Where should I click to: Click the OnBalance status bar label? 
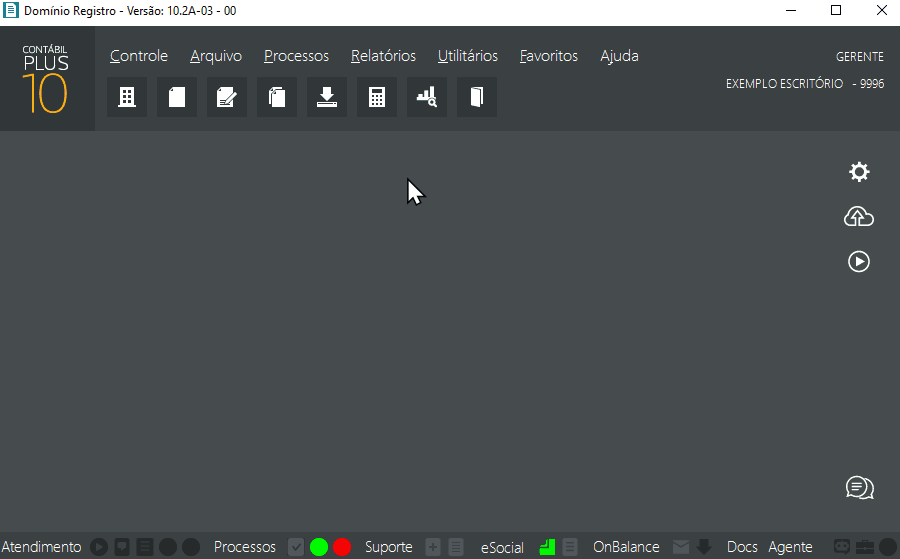click(x=626, y=547)
